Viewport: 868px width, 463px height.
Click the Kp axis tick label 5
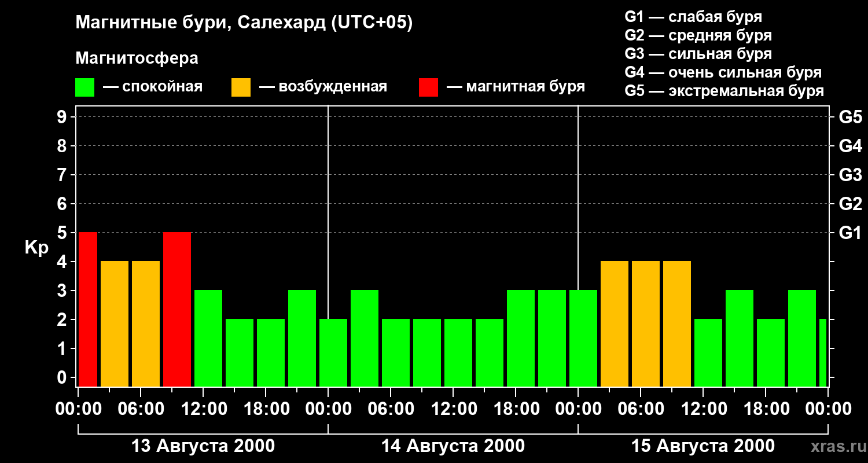63,233
